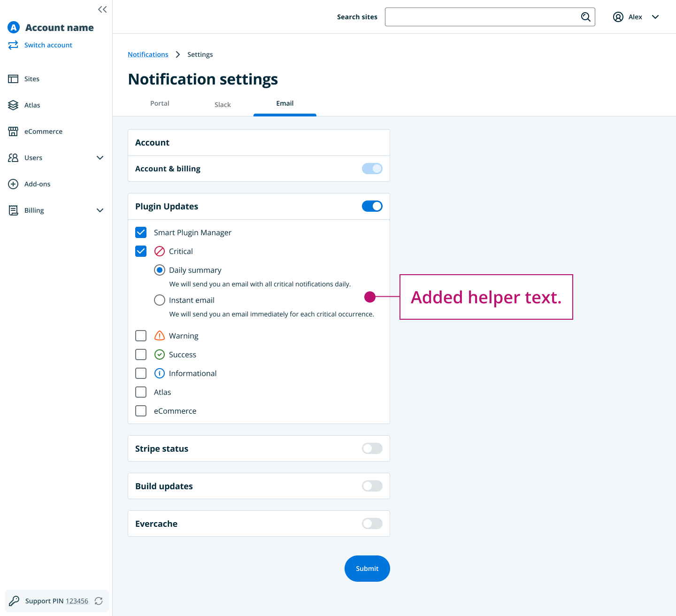Select the Daily summary radio button

(160, 270)
